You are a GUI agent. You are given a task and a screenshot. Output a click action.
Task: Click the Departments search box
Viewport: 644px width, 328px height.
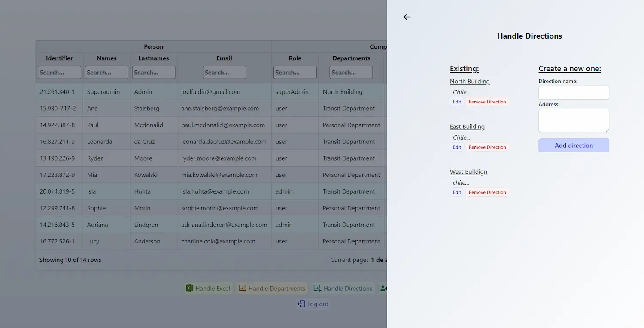point(351,72)
